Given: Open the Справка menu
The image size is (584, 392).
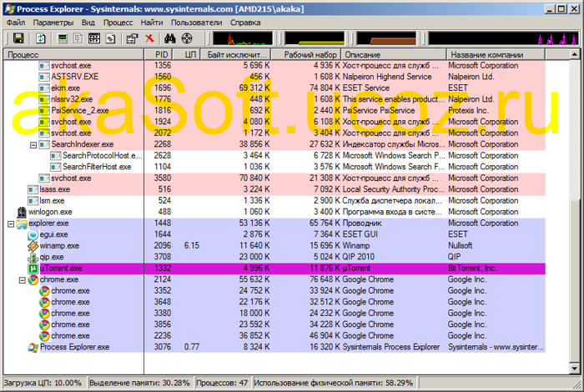Looking at the screenshot, I should point(245,23).
